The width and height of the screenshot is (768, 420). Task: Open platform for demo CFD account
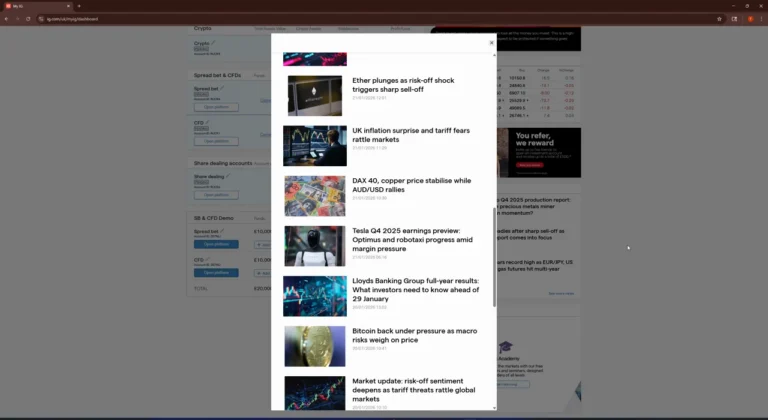coord(216,272)
